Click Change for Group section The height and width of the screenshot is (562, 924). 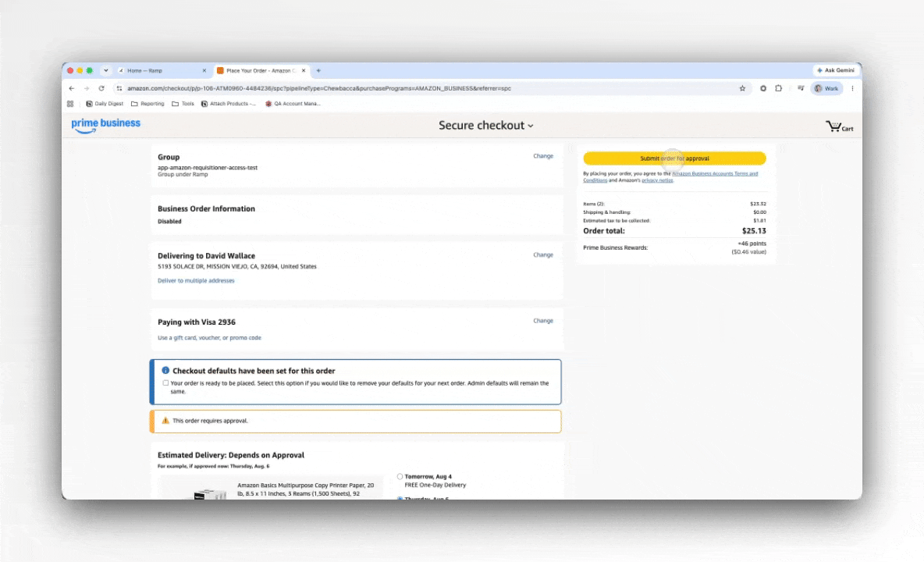pos(543,156)
